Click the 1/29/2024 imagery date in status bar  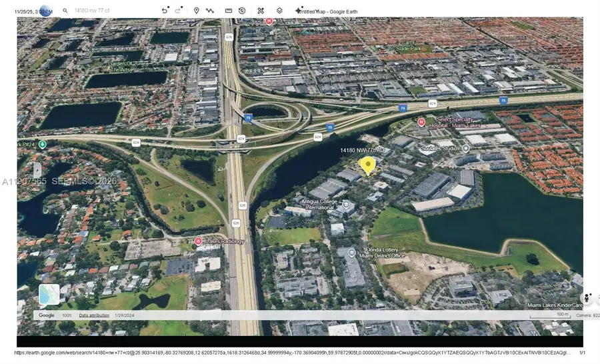tap(124, 315)
